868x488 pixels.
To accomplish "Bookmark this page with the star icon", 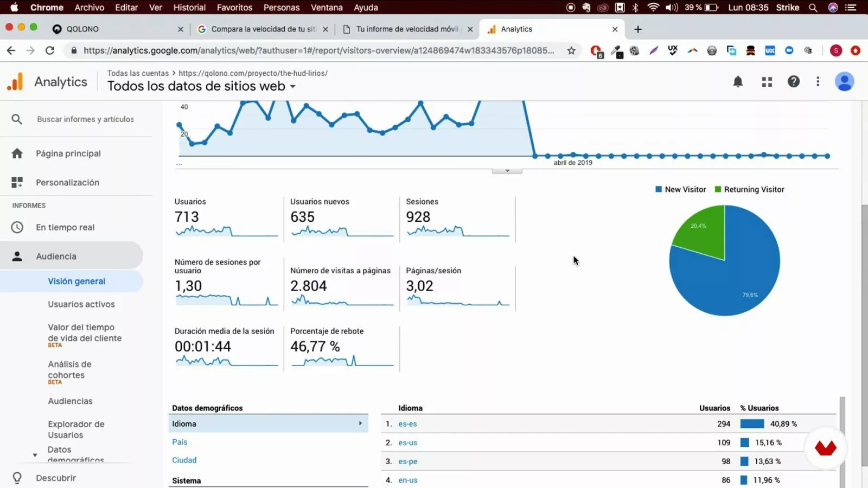I will click(571, 50).
